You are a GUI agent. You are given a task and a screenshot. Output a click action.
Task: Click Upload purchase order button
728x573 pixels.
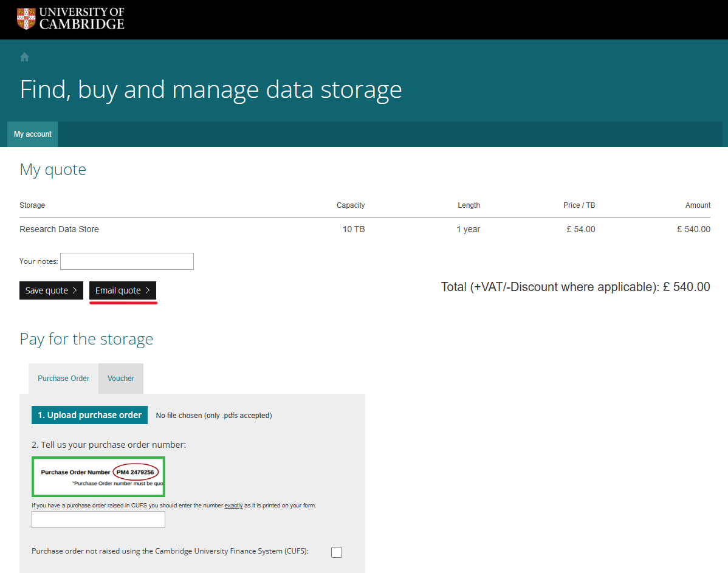(x=89, y=415)
